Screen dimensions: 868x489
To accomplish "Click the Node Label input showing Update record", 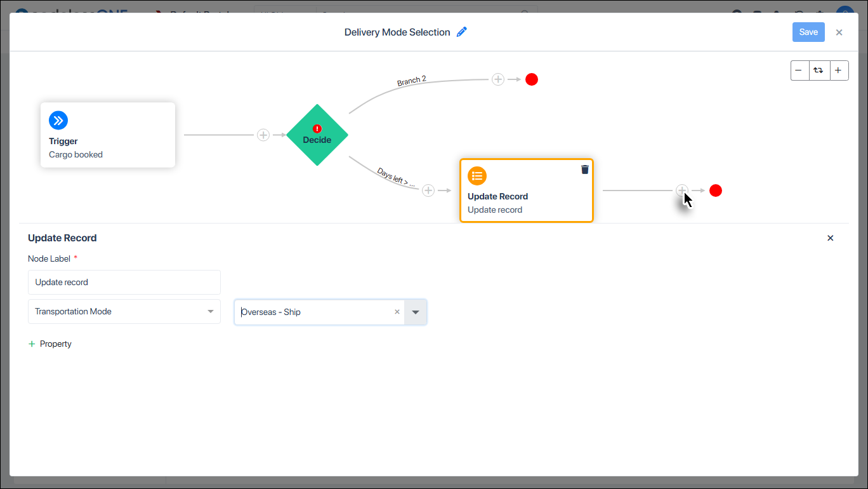I will (x=124, y=282).
